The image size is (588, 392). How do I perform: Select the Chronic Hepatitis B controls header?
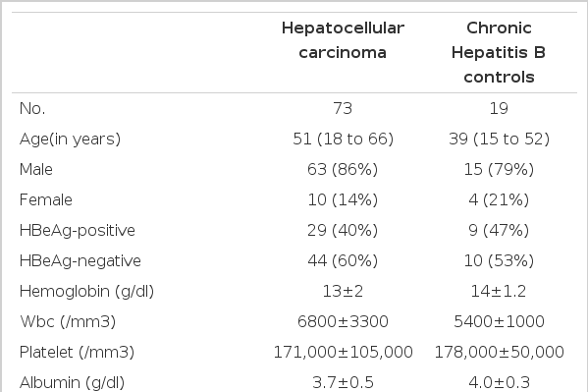499,52
